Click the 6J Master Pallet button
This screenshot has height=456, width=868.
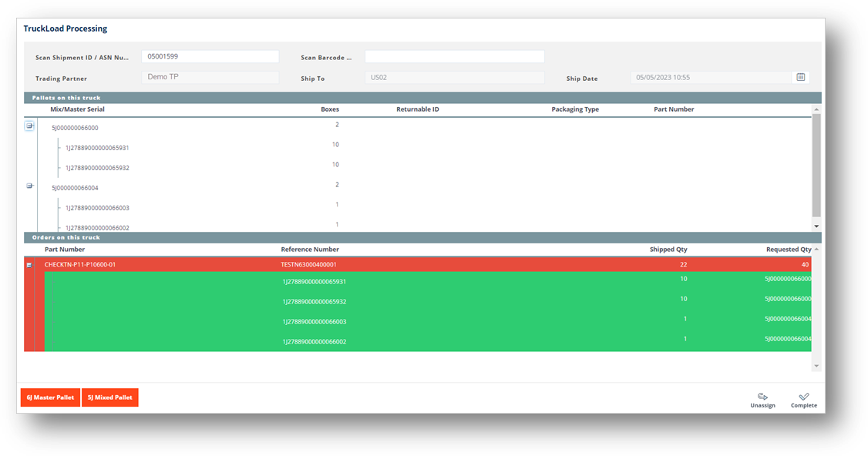click(x=49, y=397)
